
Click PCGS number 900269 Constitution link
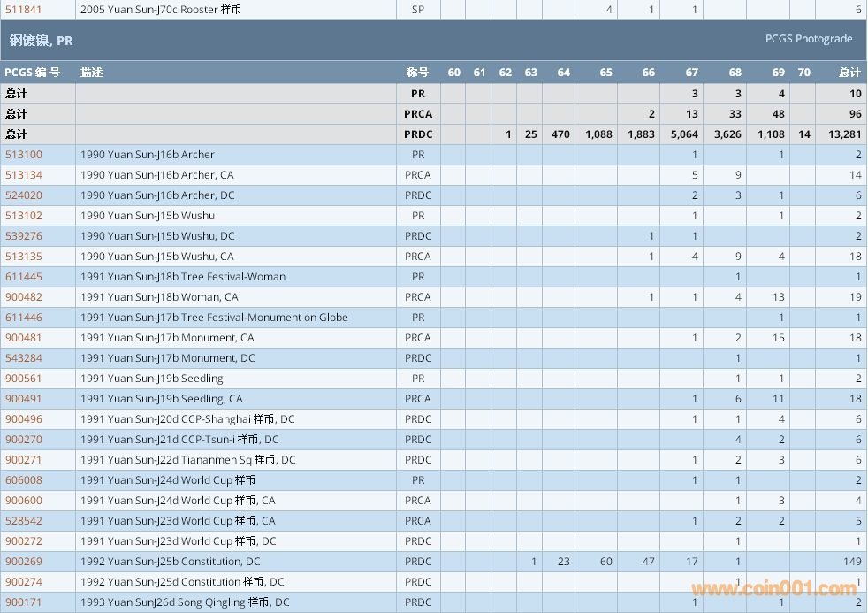pyautogui.click(x=24, y=562)
